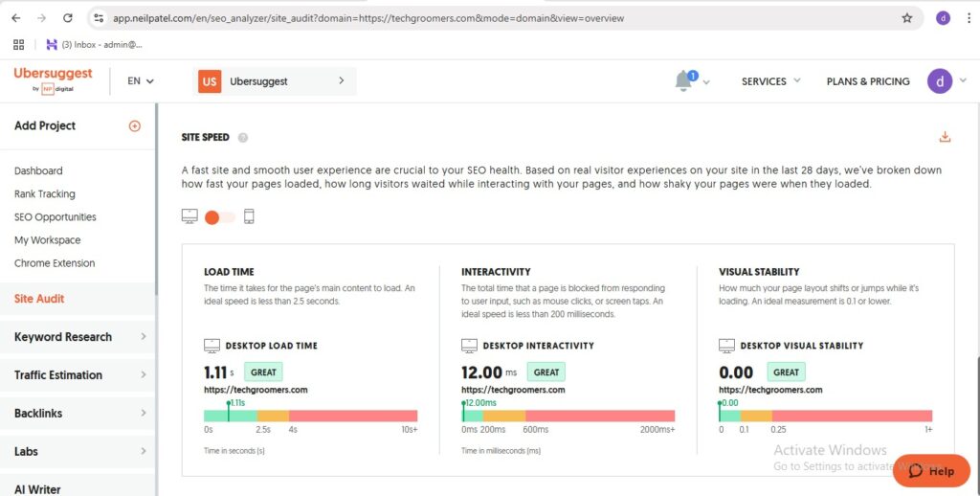Expand the user account chevron
This screenshot has width=980, height=496.
963,80
